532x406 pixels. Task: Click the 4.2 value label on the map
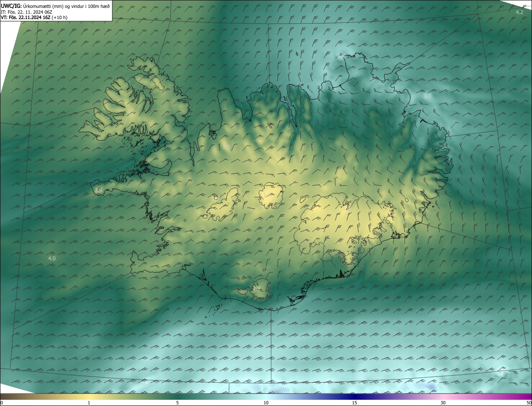tap(520, 12)
